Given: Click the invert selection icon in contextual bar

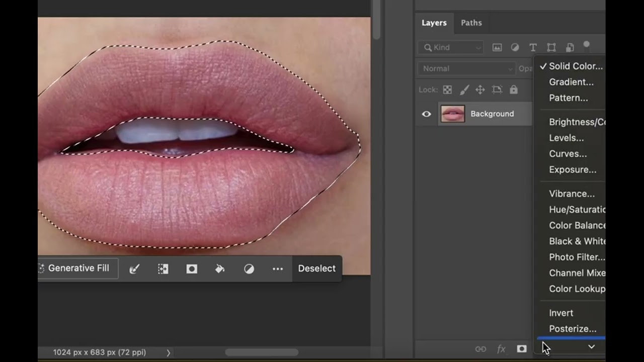Looking at the screenshot, I should point(163,269).
